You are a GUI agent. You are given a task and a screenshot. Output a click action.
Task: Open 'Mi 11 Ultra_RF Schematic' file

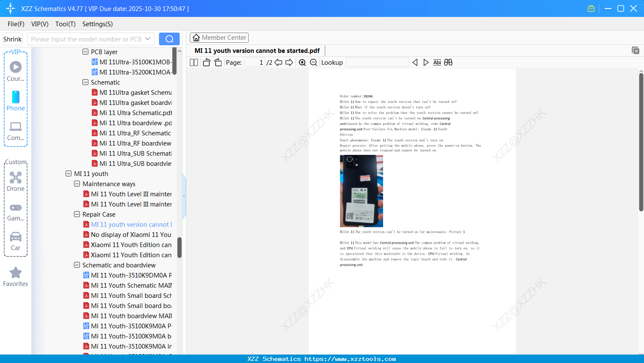click(132, 133)
